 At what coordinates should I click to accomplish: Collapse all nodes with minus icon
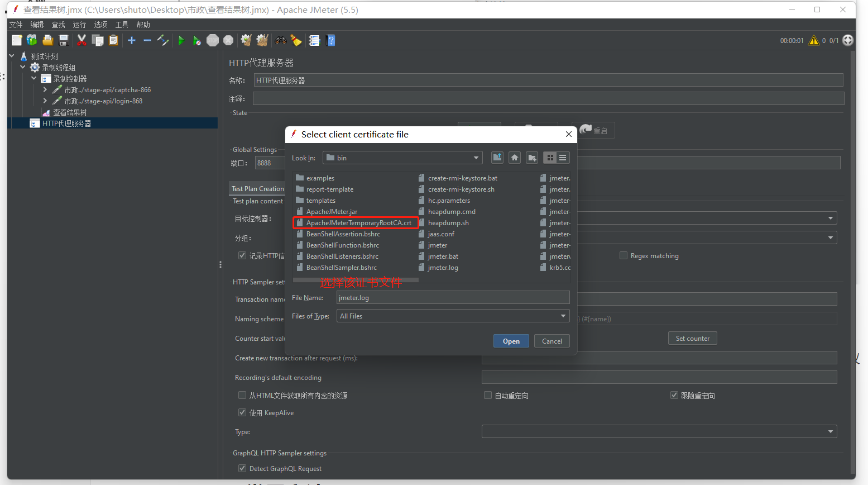[147, 40]
